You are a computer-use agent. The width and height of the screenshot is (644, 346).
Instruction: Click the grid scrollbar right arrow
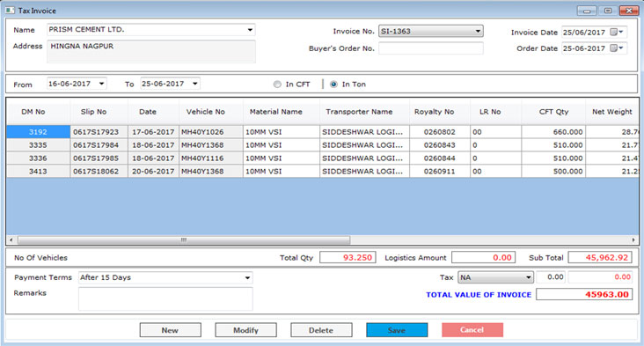(x=633, y=239)
